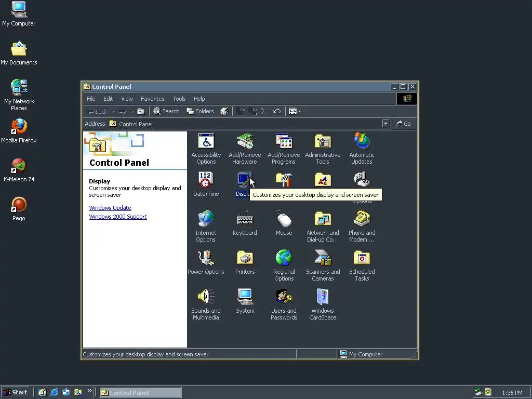Viewport: 532px width, 399px height.
Task: Open the File menu
Action: (91, 99)
